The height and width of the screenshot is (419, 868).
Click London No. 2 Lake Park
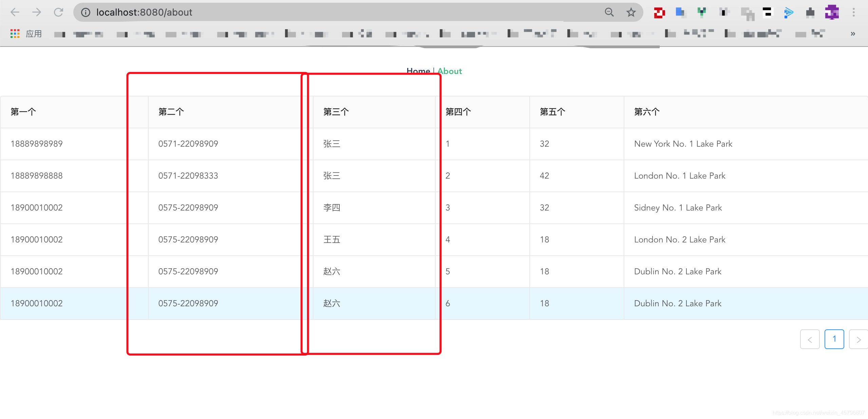point(680,239)
